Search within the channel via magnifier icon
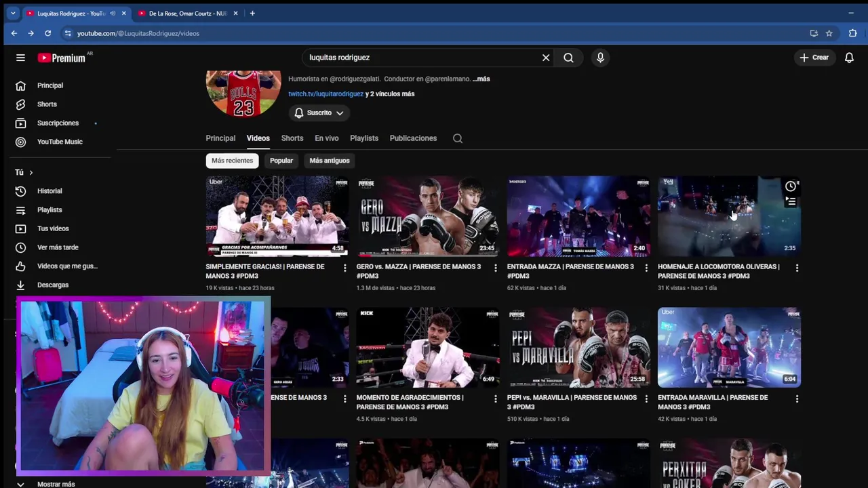This screenshot has height=488, width=868. [x=458, y=138]
